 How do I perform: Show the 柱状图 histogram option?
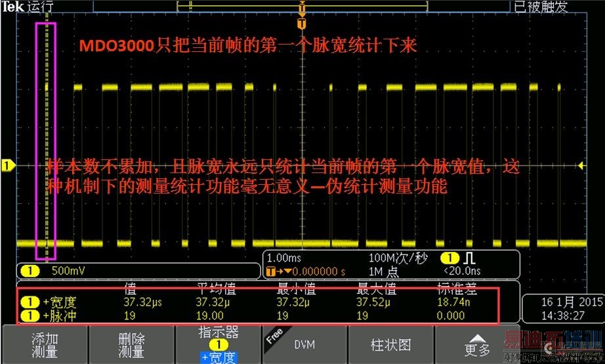click(x=391, y=344)
